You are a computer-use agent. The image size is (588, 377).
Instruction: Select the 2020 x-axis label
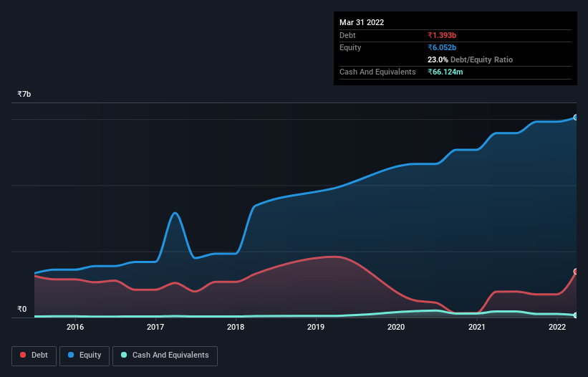point(396,327)
